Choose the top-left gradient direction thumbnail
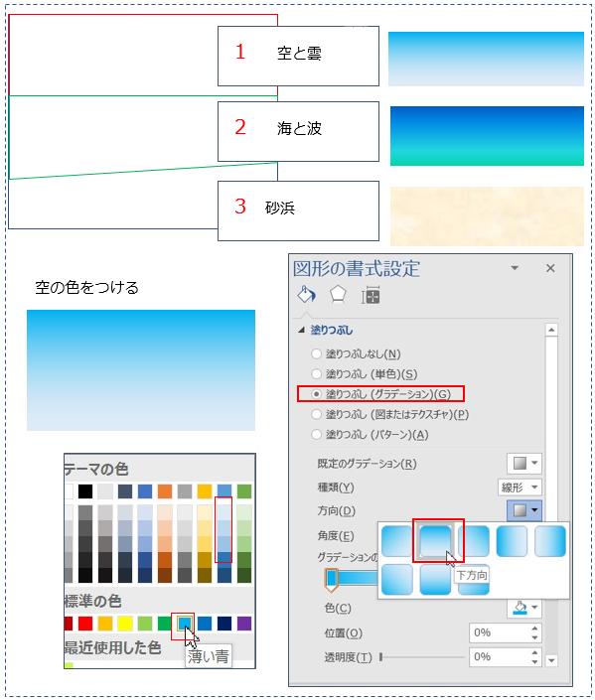595x700 pixels. pyautogui.click(x=397, y=541)
